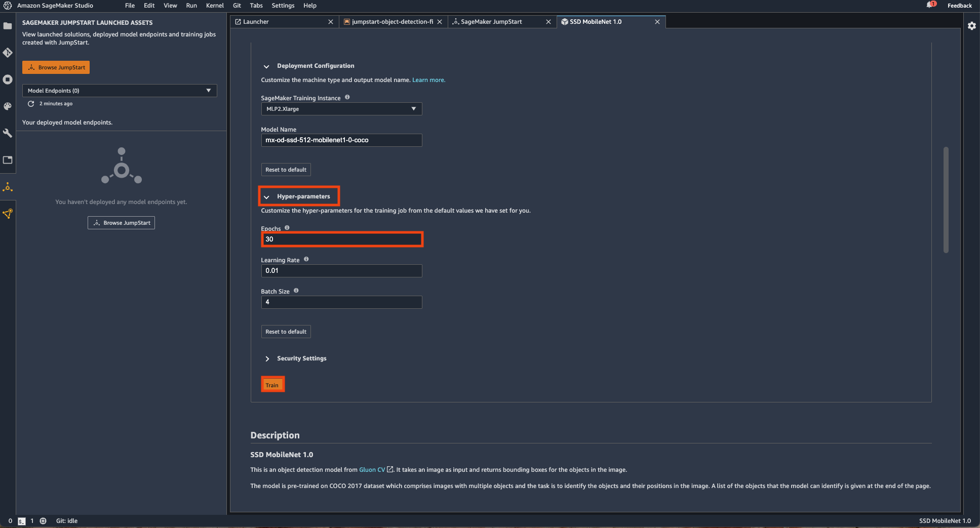Image resolution: width=980 pixels, height=528 pixels.
Task: Open the SageMaker components and registries icon
Action: [x=8, y=214]
